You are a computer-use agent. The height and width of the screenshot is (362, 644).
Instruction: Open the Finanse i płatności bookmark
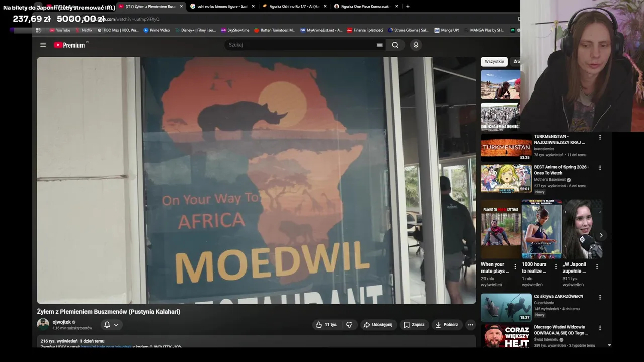tap(365, 30)
